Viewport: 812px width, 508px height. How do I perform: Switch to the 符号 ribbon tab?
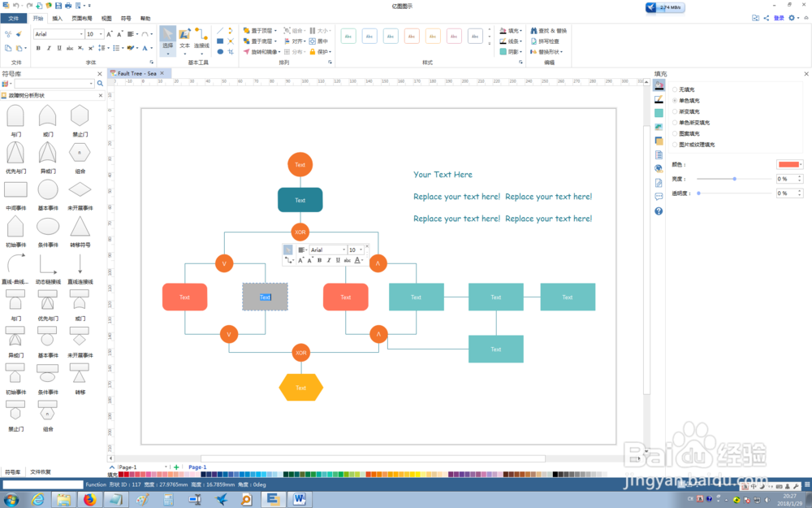point(126,18)
